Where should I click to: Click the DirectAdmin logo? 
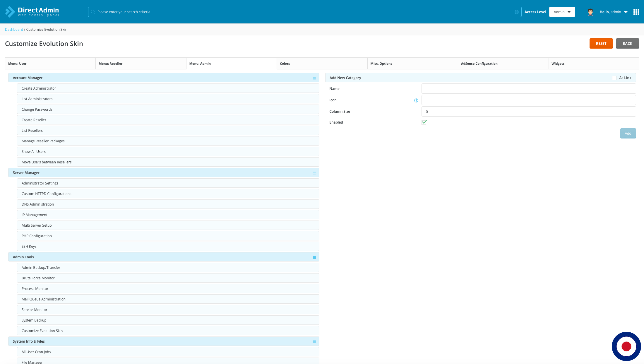32,12
